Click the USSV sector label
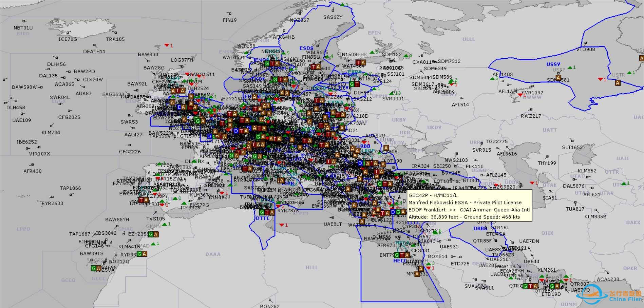644x308 pixels. coord(553,64)
